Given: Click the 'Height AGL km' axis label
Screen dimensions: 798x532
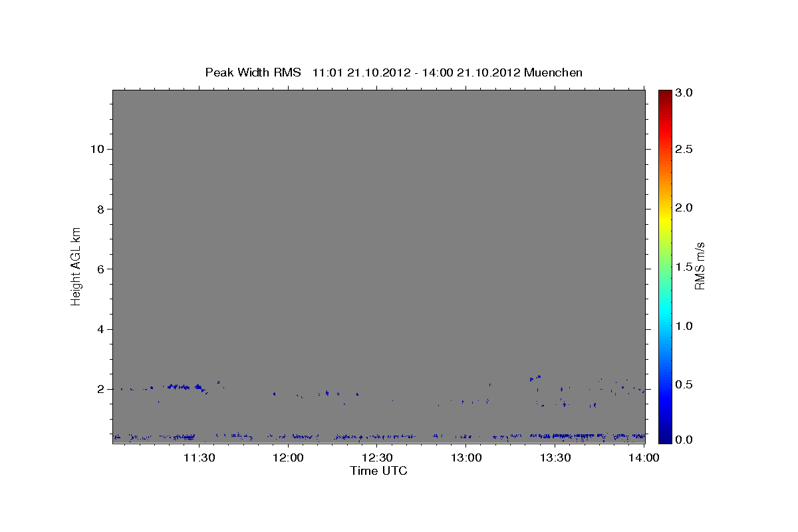Looking at the screenshot, I should (76, 266).
